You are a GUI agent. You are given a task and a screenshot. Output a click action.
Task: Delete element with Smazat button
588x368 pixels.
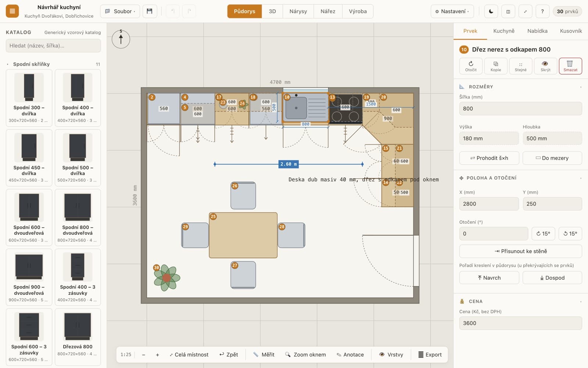pyautogui.click(x=570, y=66)
